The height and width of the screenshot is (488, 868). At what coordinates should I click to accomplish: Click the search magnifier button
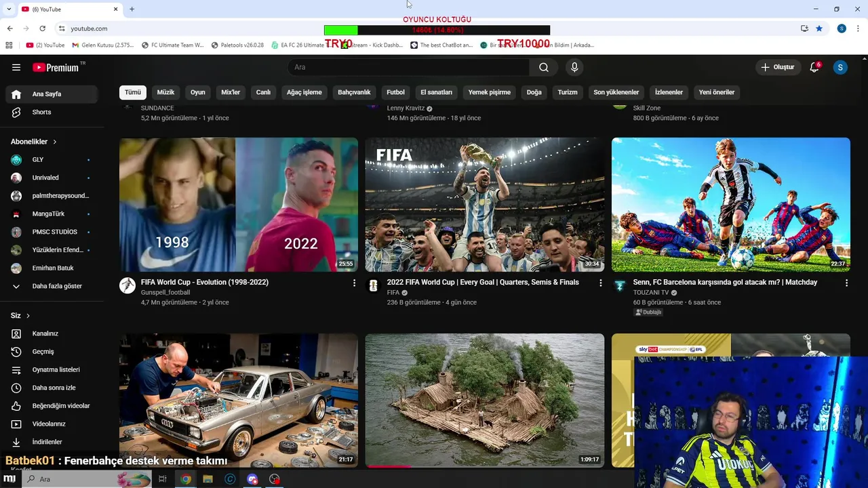coord(544,67)
